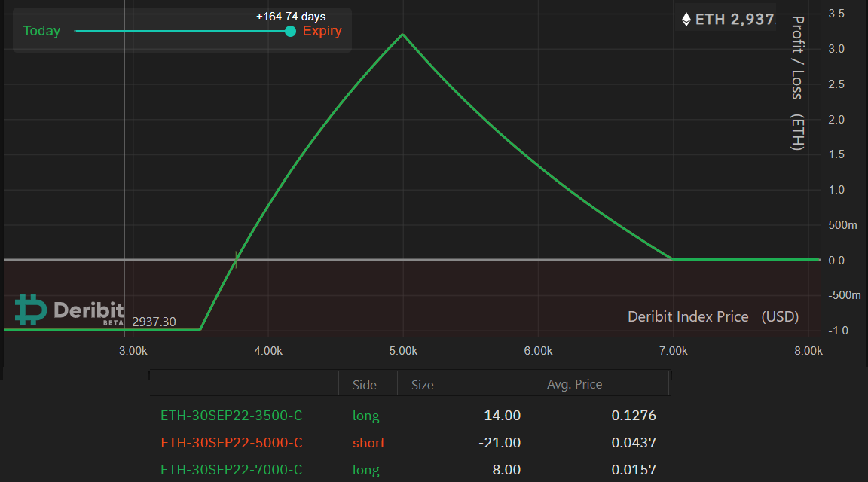
Task: Click the 8.00 size value
Action: pos(505,470)
